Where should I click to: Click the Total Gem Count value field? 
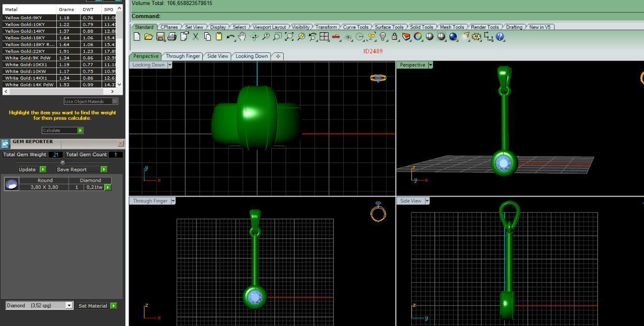[x=116, y=155]
